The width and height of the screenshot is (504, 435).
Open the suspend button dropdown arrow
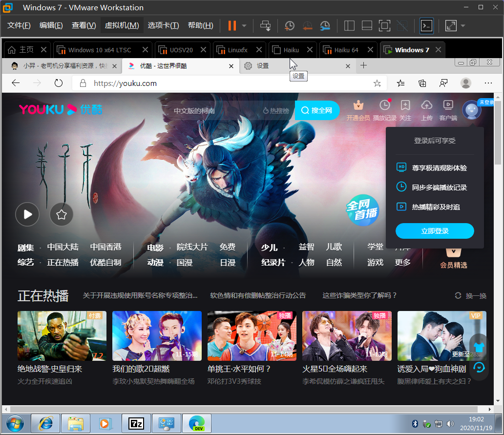click(243, 26)
